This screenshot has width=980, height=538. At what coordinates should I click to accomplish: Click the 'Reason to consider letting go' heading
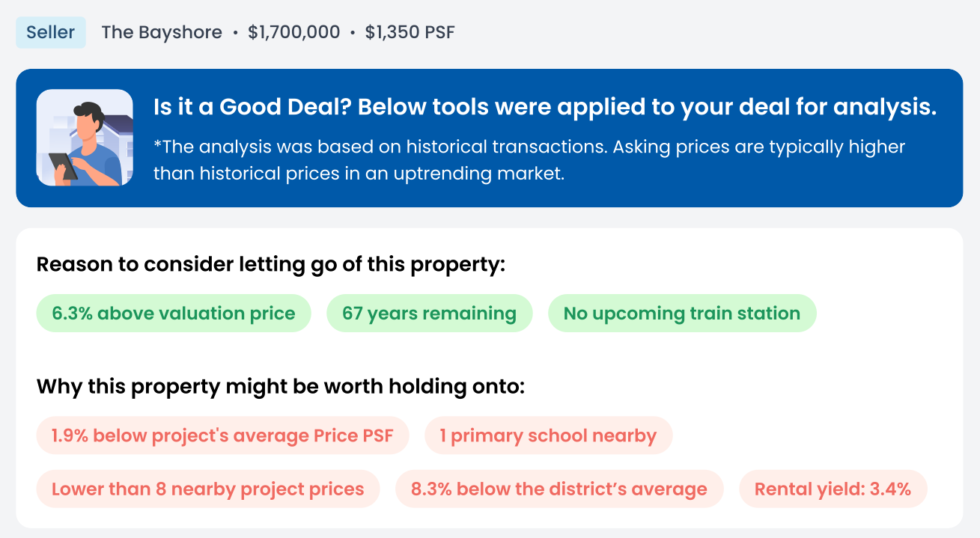[x=271, y=265]
